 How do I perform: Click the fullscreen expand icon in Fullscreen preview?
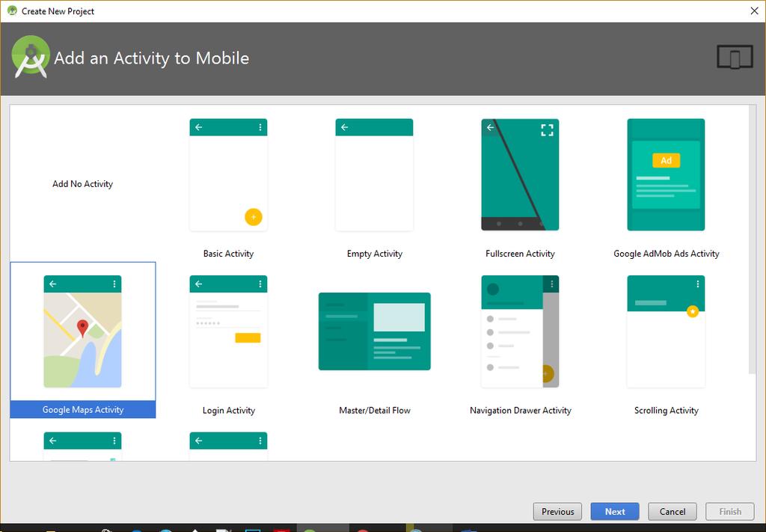(x=547, y=130)
